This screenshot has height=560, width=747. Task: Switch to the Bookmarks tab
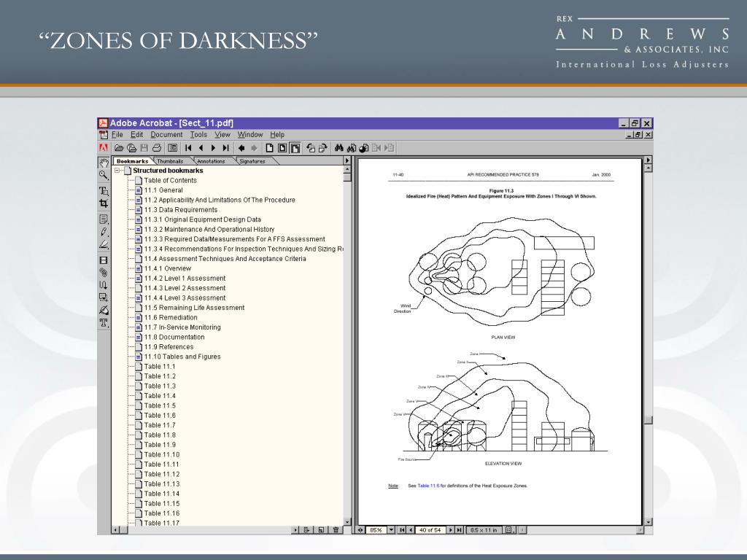coord(133,161)
